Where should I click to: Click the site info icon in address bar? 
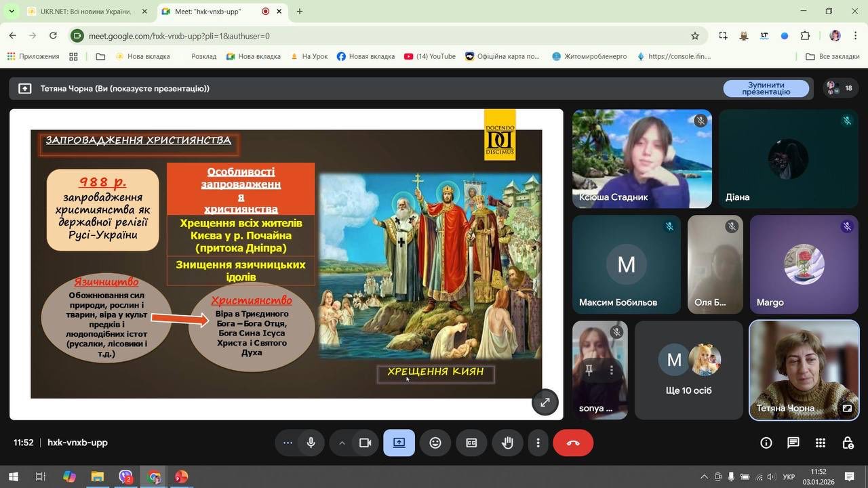pos(77,36)
